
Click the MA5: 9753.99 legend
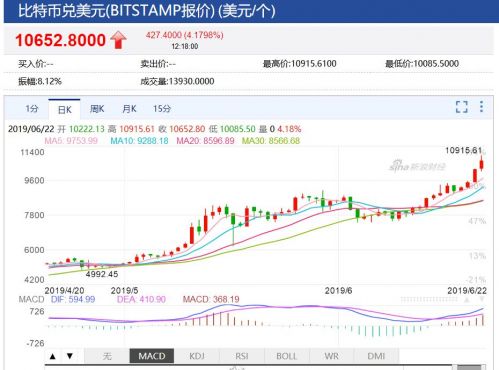point(71,141)
